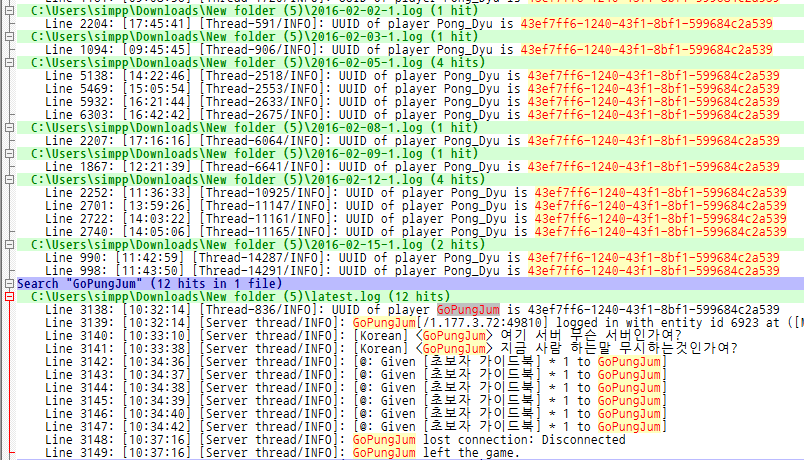Click result row Line 5469 Thread-2553
The image size is (804, 460).
tap(412, 89)
